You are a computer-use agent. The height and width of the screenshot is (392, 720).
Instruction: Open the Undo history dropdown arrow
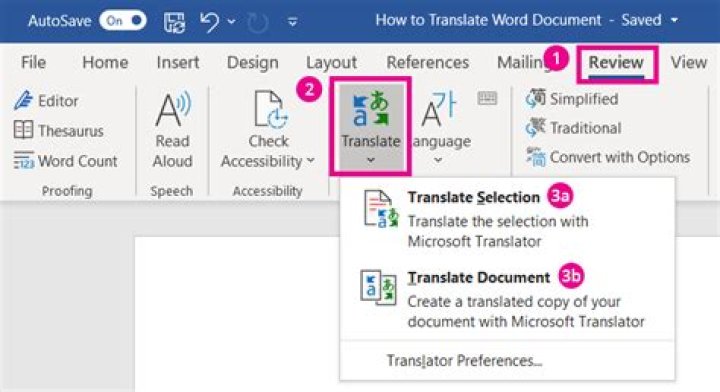click(x=232, y=22)
